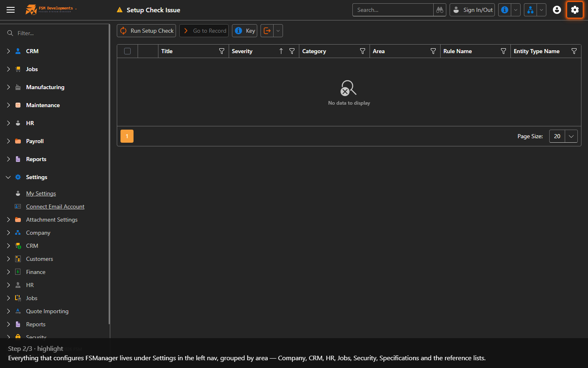Open Finance in Settings tree
This screenshot has height=368, width=588.
click(x=36, y=272)
